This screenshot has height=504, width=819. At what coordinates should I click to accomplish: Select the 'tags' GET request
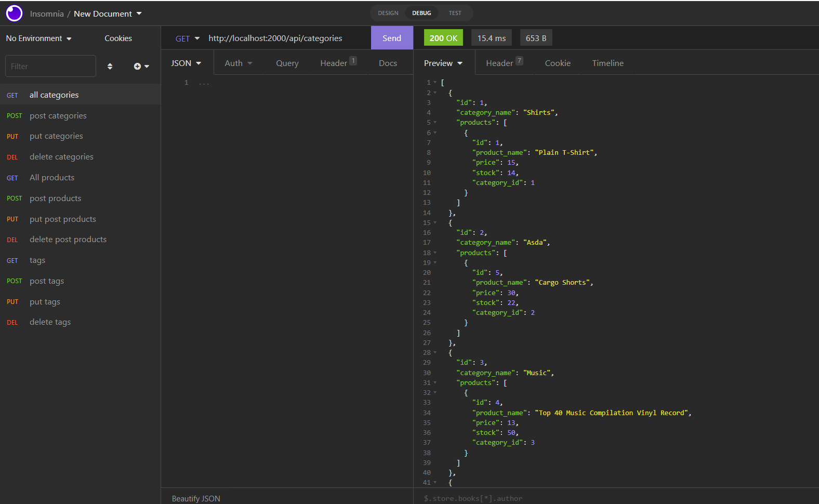coord(80,260)
